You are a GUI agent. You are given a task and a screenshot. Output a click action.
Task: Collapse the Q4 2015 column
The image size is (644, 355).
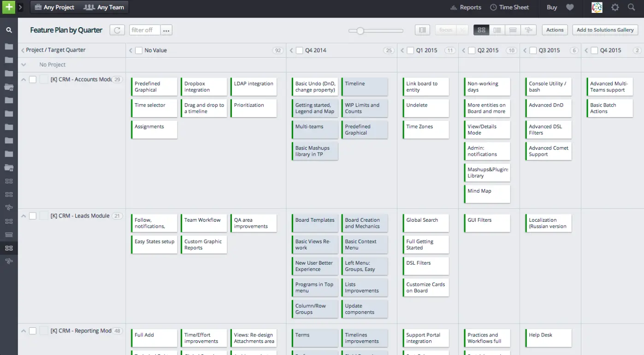pos(586,51)
